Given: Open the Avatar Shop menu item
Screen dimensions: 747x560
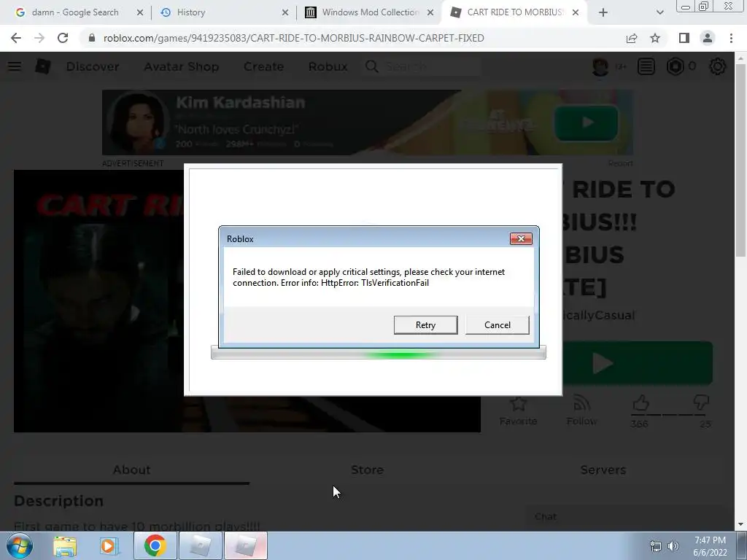Looking at the screenshot, I should click(x=182, y=66).
